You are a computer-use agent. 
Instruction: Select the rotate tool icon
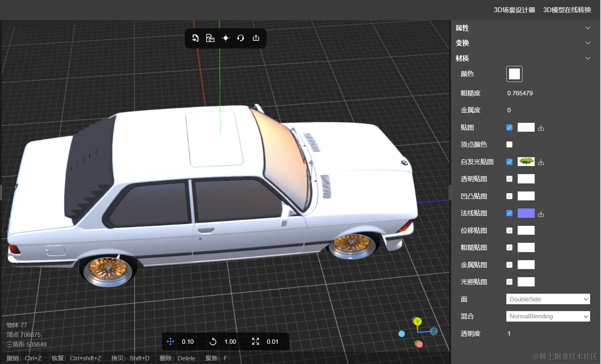[x=213, y=341]
